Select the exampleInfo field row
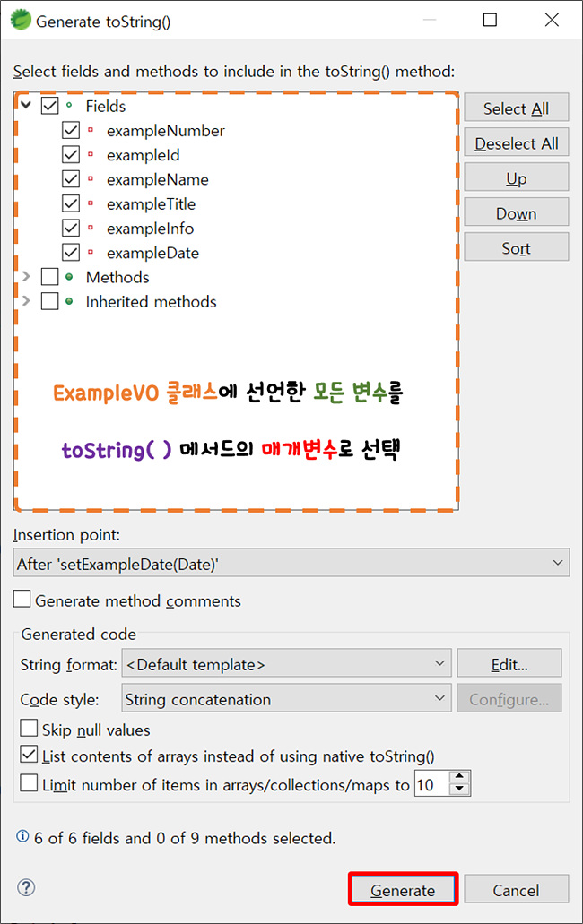The image size is (583, 924). click(x=151, y=228)
